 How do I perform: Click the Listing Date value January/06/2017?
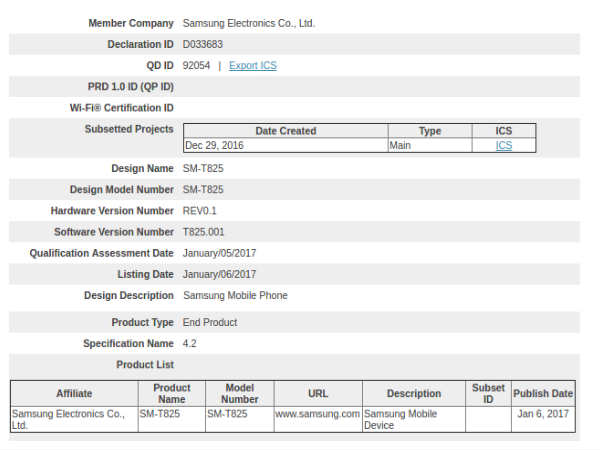[x=219, y=274]
